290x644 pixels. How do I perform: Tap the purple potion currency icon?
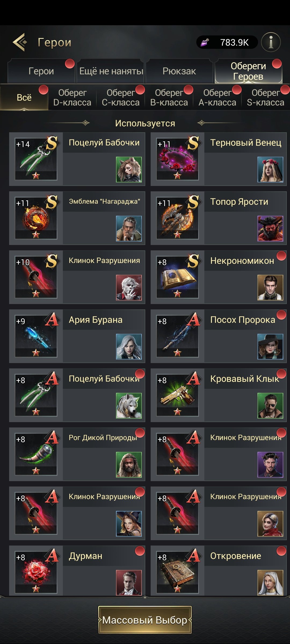pyautogui.click(x=205, y=42)
